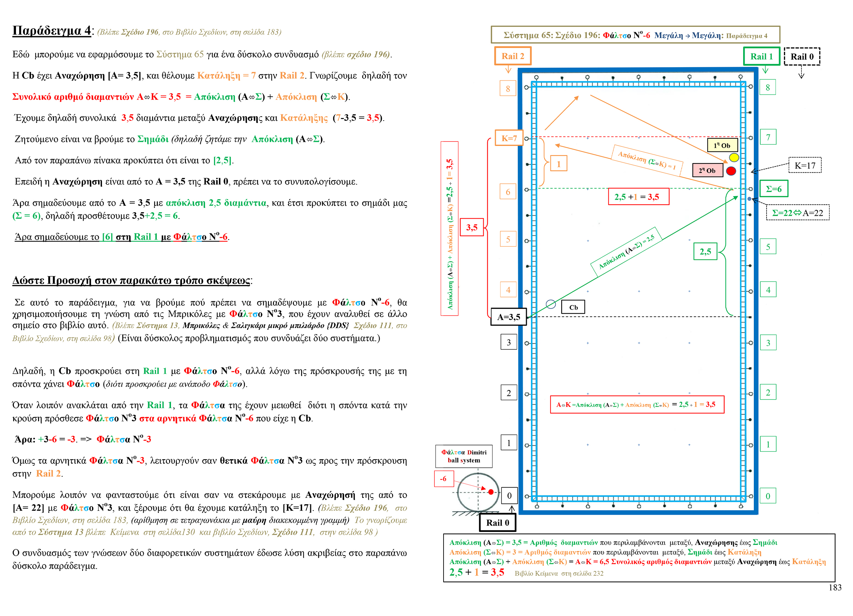Click the dashed K=17 box
Viewport: 853px width, 616px height.
tap(804, 166)
